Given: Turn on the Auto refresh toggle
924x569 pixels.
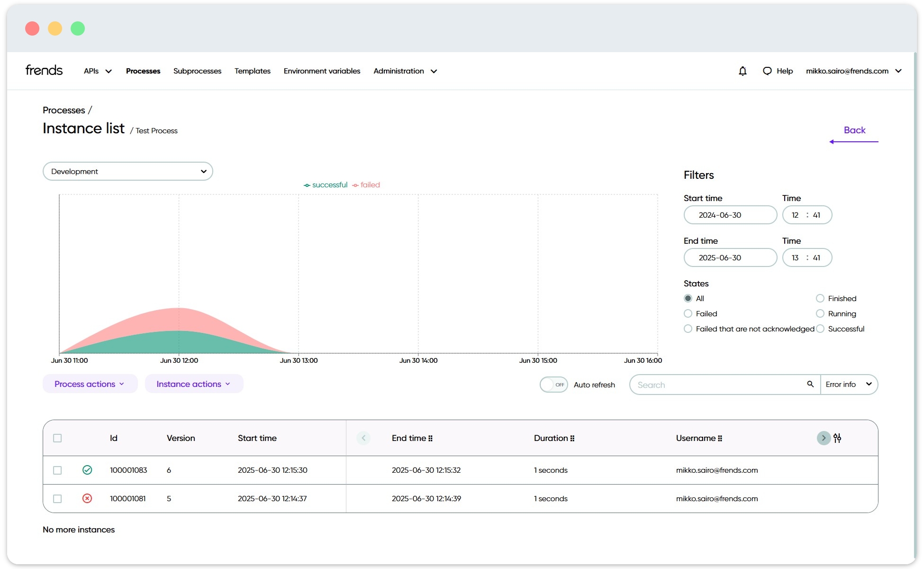Looking at the screenshot, I should 553,385.
